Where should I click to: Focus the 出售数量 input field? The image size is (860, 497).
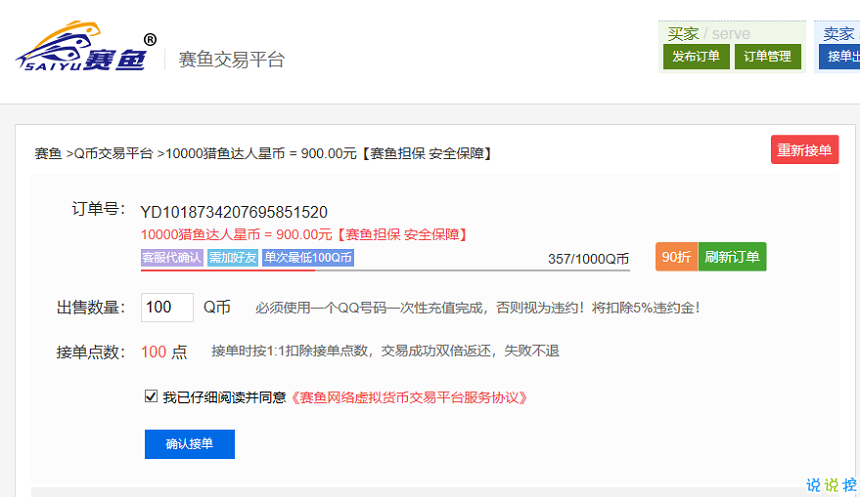[x=167, y=307]
